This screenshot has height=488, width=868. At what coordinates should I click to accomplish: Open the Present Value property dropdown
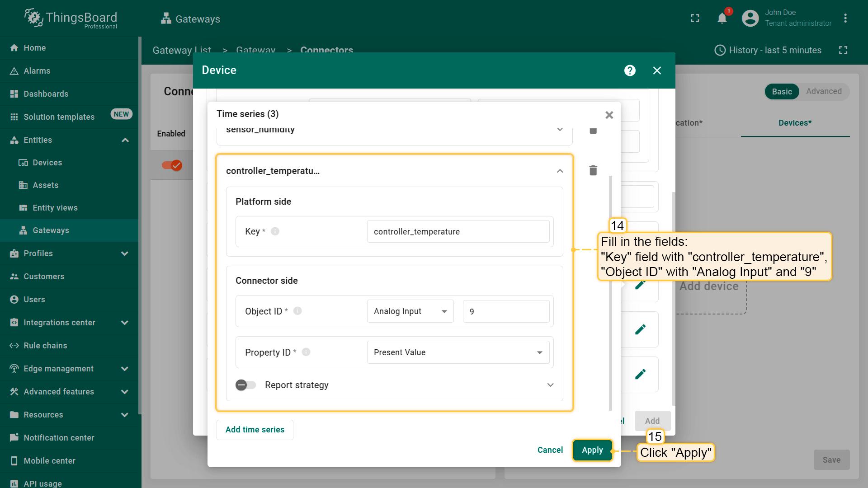coord(458,352)
